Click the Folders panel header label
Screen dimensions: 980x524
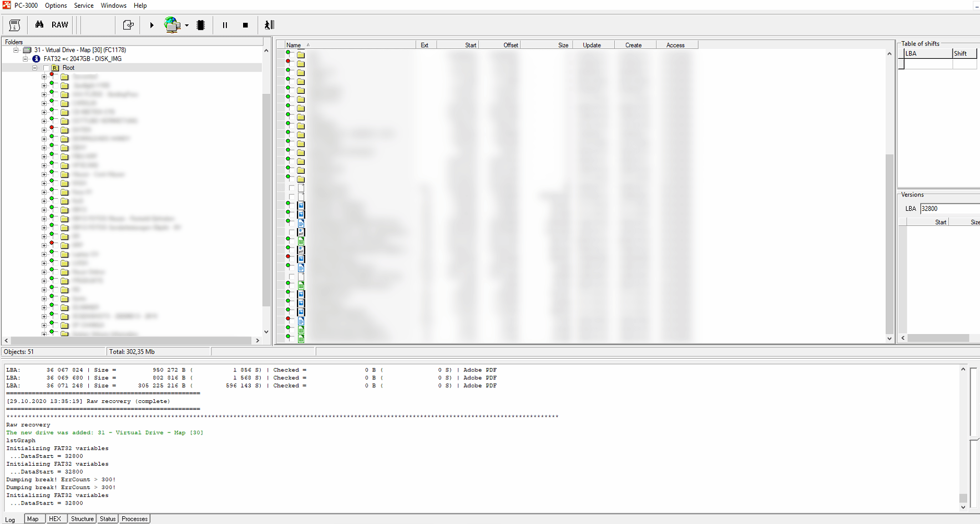point(14,42)
